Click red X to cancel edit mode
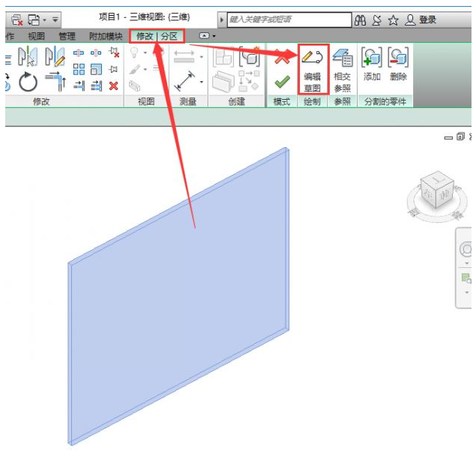Image resolution: width=476 pixels, height=457 pixels. [x=282, y=57]
